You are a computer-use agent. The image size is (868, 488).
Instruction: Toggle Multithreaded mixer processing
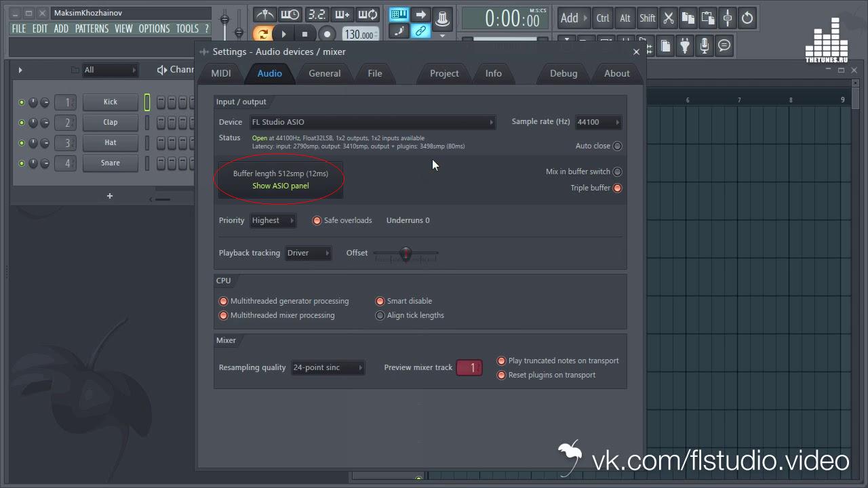coord(223,315)
